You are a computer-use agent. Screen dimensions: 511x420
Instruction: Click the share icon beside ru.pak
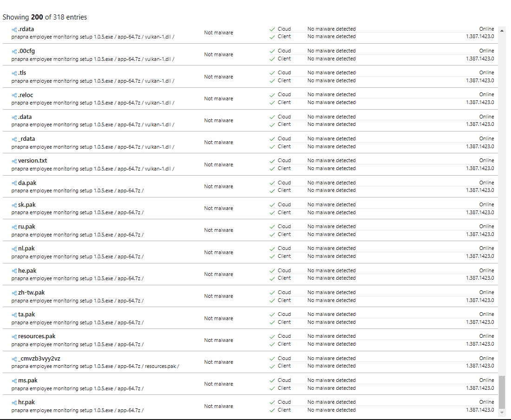point(14,227)
